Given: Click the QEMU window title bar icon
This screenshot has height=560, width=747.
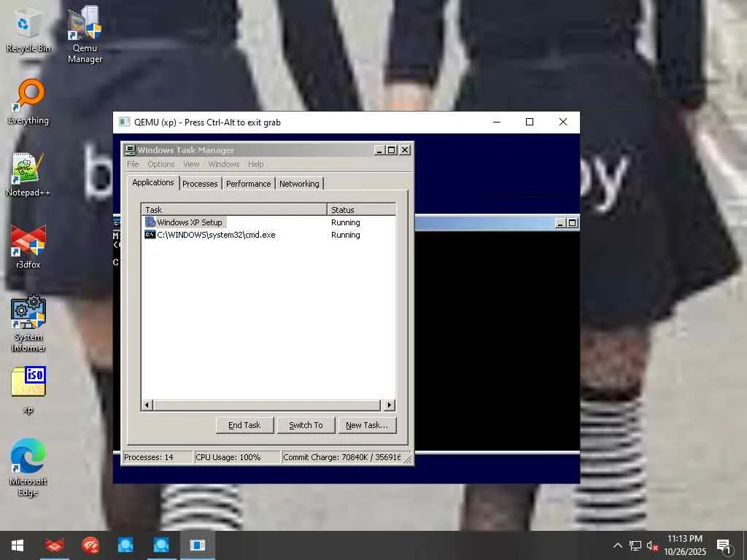Looking at the screenshot, I should pos(124,122).
